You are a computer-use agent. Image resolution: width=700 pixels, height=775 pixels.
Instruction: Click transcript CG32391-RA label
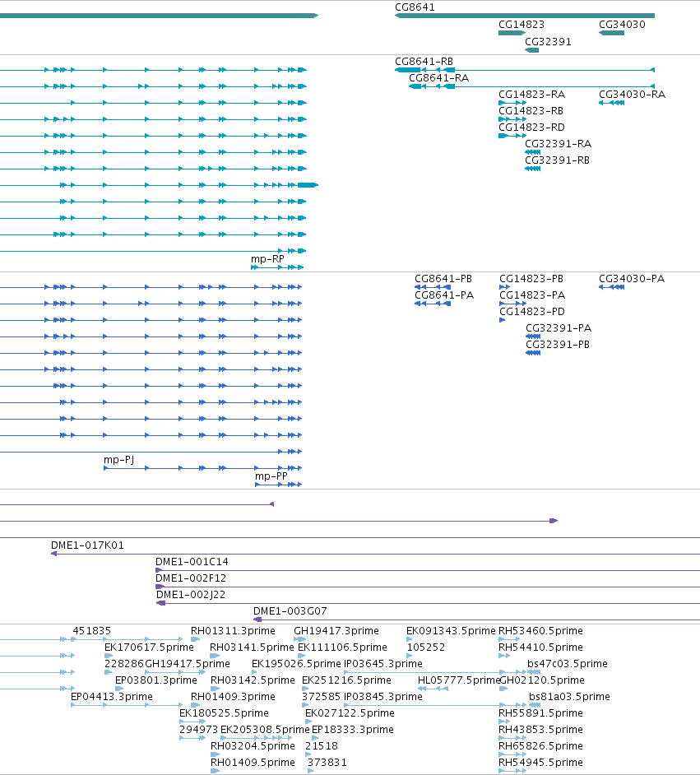[x=558, y=144]
